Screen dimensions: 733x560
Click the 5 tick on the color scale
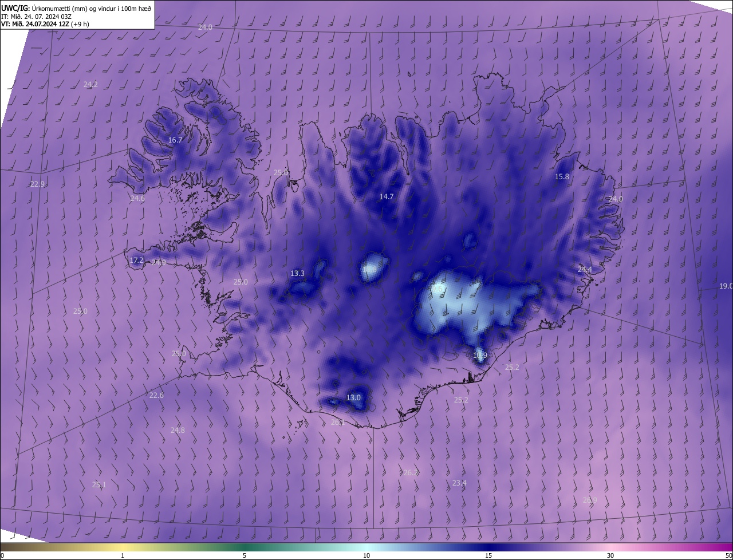pyautogui.click(x=245, y=555)
